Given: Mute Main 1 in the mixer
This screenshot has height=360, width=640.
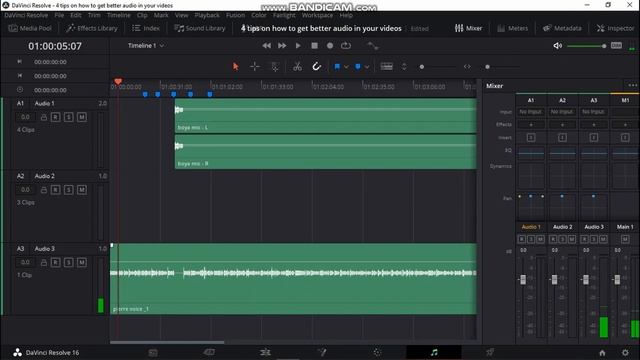Looking at the screenshot, I should pyautogui.click(x=625, y=239).
